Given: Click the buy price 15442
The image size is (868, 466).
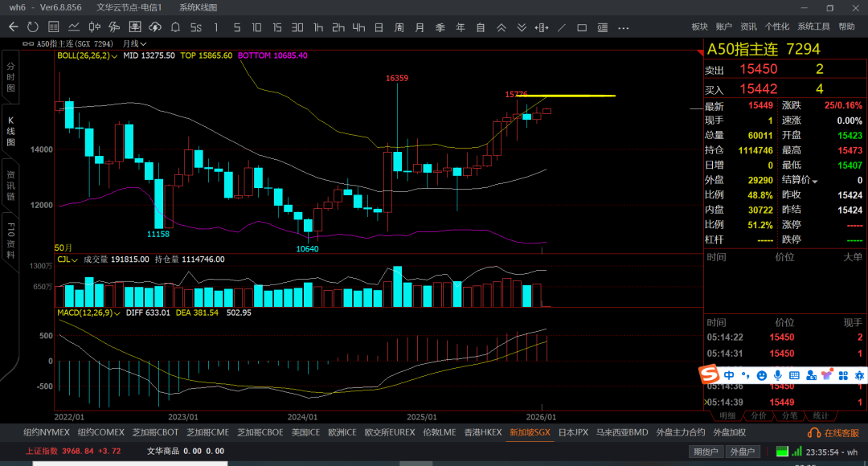Looking at the screenshot, I should [x=759, y=89].
